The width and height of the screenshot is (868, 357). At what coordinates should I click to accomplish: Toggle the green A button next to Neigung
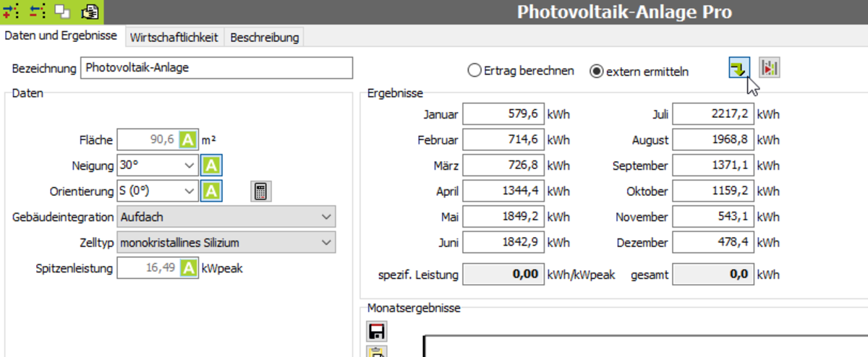coord(211,165)
